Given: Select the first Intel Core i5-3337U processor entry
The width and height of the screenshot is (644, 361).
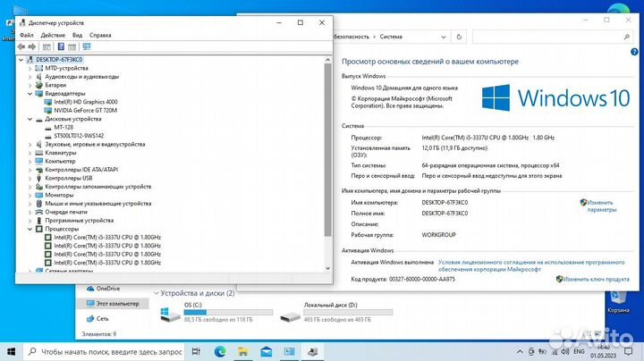Looking at the screenshot, I should 107,237.
